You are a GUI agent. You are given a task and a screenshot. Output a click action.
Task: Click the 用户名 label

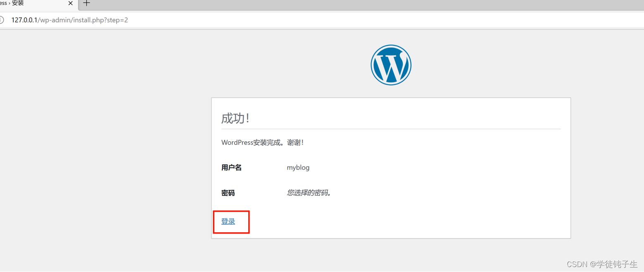(x=231, y=167)
